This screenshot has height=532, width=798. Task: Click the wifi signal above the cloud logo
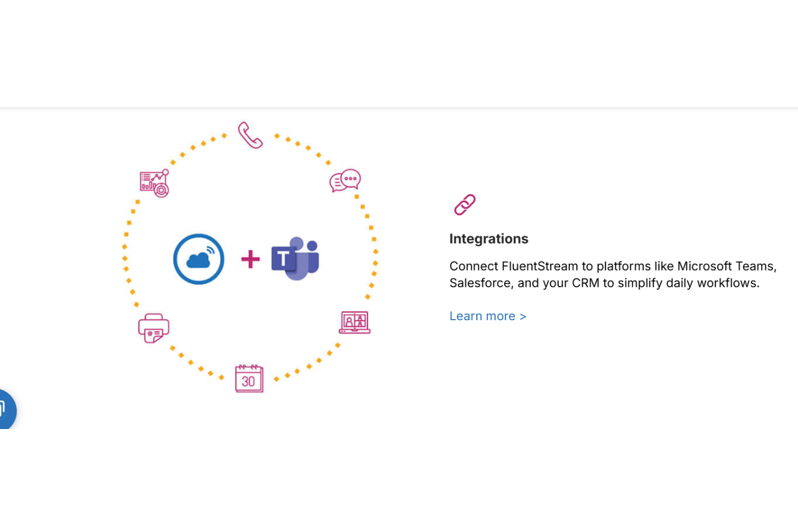pyautogui.click(x=210, y=250)
